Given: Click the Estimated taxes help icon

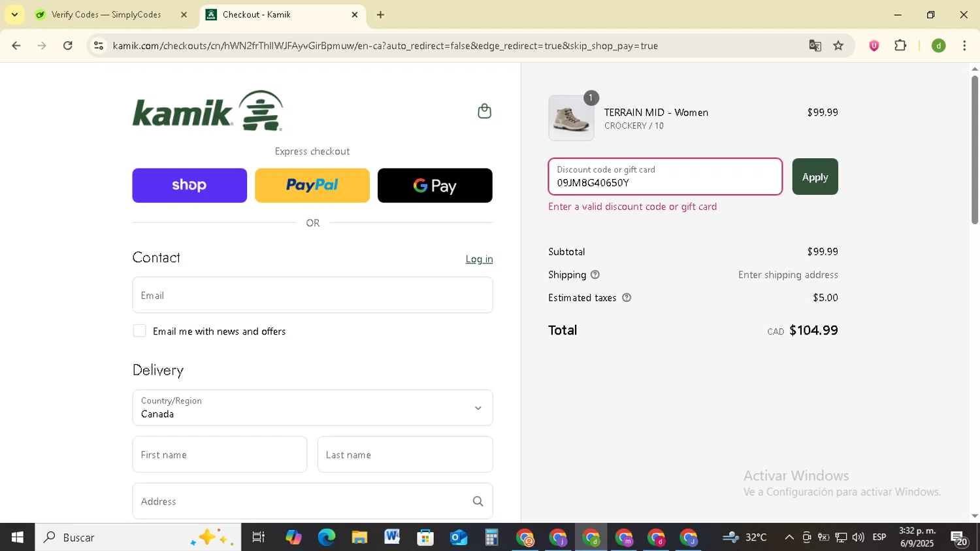Looking at the screenshot, I should tap(627, 297).
